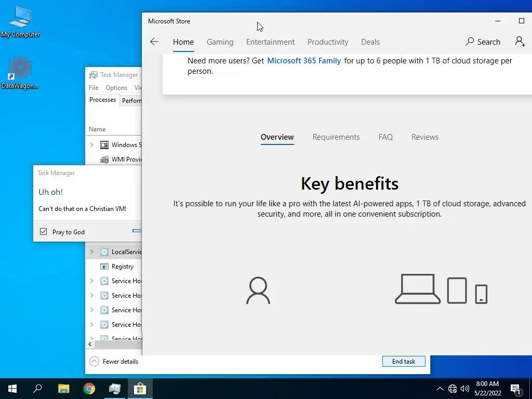Image resolution: width=532 pixels, height=399 pixels.
Task: Select the Registry process row text
Action: [x=123, y=267]
